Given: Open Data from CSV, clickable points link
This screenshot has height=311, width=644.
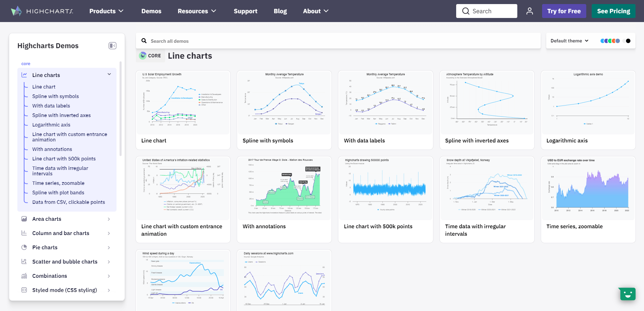Looking at the screenshot, I should (x=69, y=202).
